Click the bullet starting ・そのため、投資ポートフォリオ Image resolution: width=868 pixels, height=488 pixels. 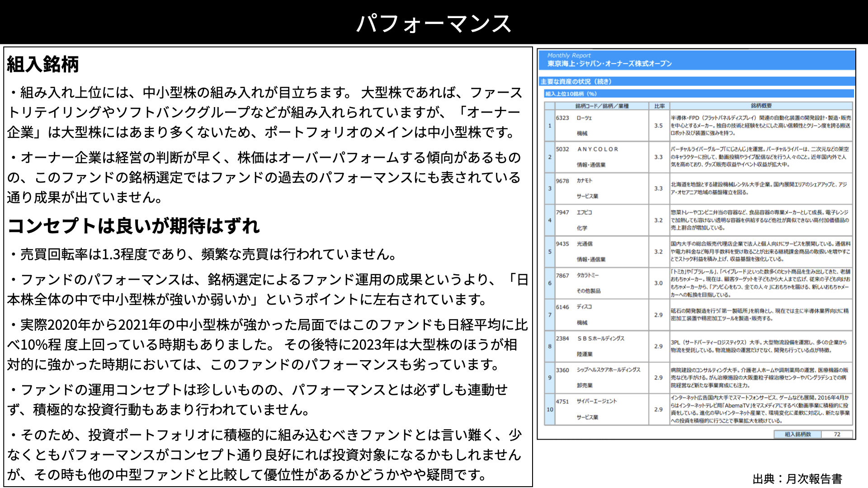(x=265, y=455)
